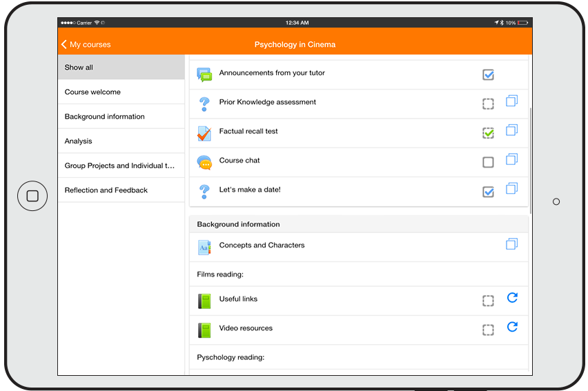
Task: Click download icon for Prior Knowledge assessment
Action: pos(511,101)
